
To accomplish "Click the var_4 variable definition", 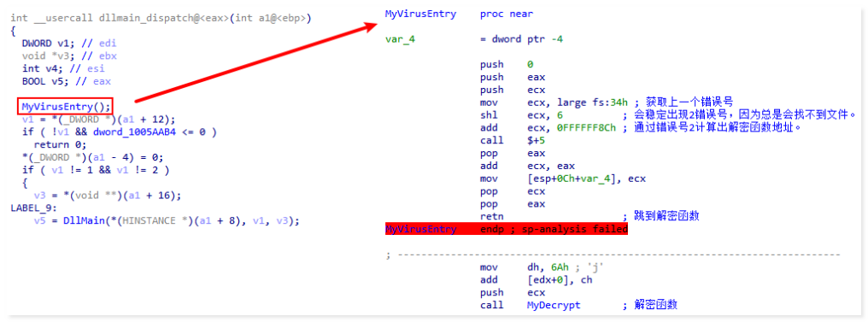I will [x=400, y=39].
